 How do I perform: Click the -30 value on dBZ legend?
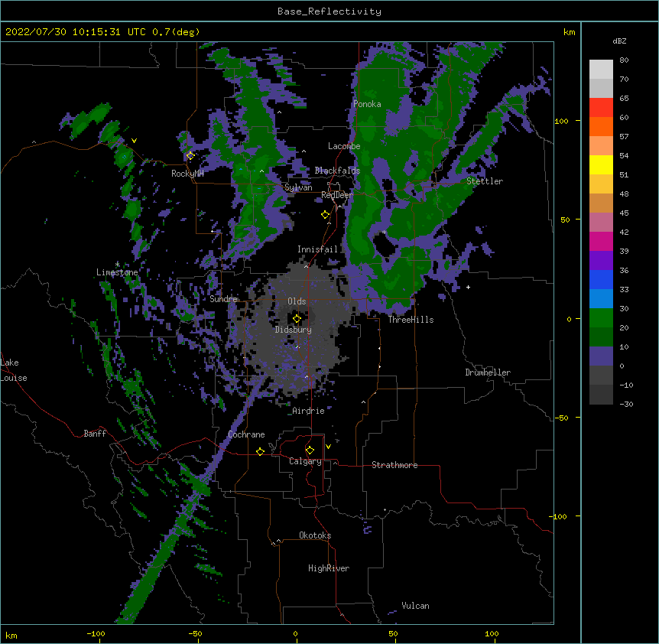626,404
